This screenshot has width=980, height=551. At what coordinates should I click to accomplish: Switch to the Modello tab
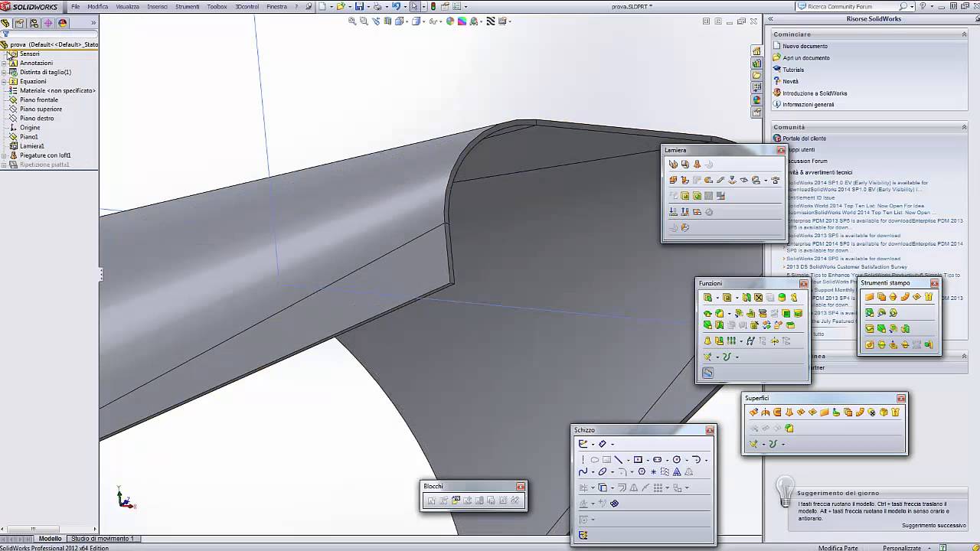pyautogui.click(x=50, y=539)
